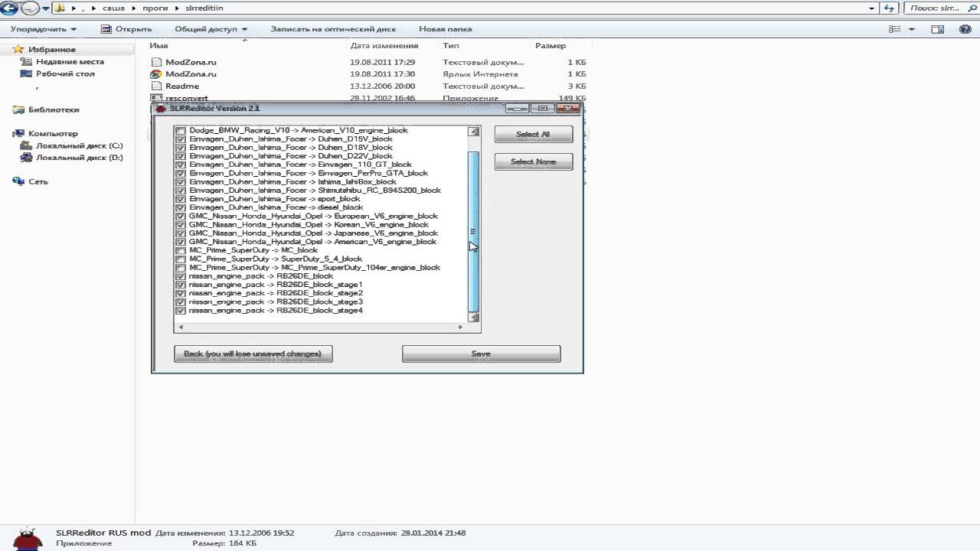Open Explorer help question mark icon
The image size is (980, 551).
964,29
